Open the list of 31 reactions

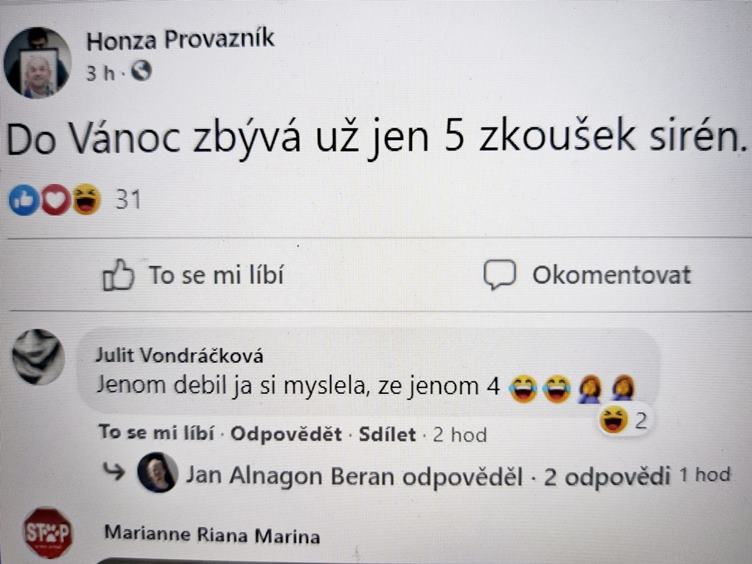pos(128,200)
